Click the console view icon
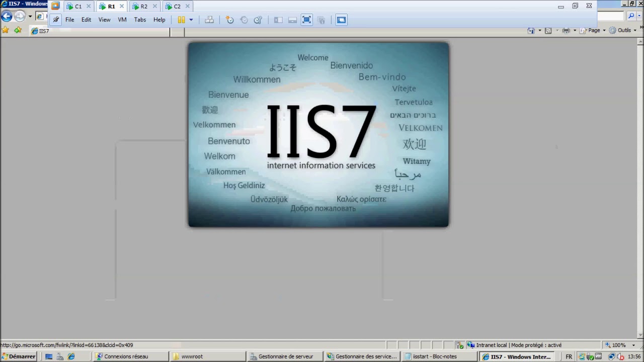This screenshot has width=644, height=362. (x=341, y=20)
